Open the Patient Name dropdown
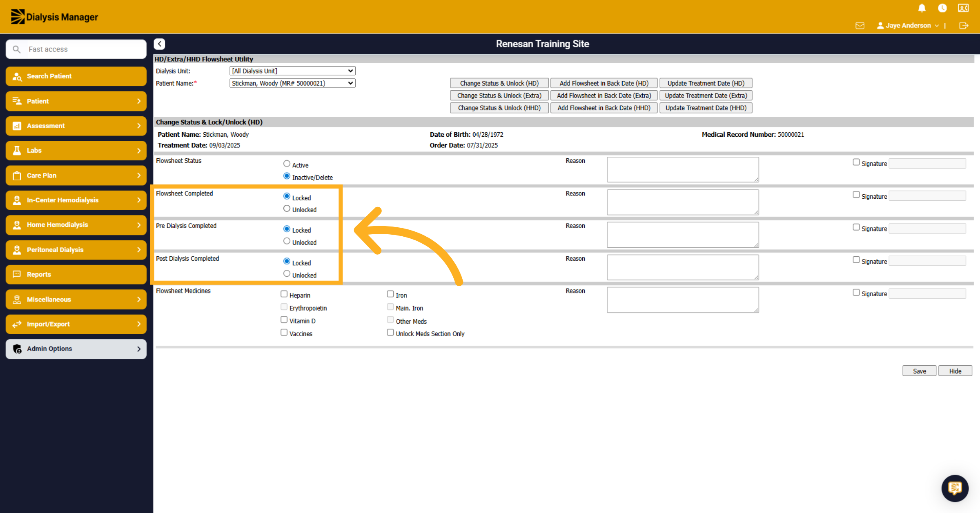Screen dimensions: 980x513 tap(292, 83)
